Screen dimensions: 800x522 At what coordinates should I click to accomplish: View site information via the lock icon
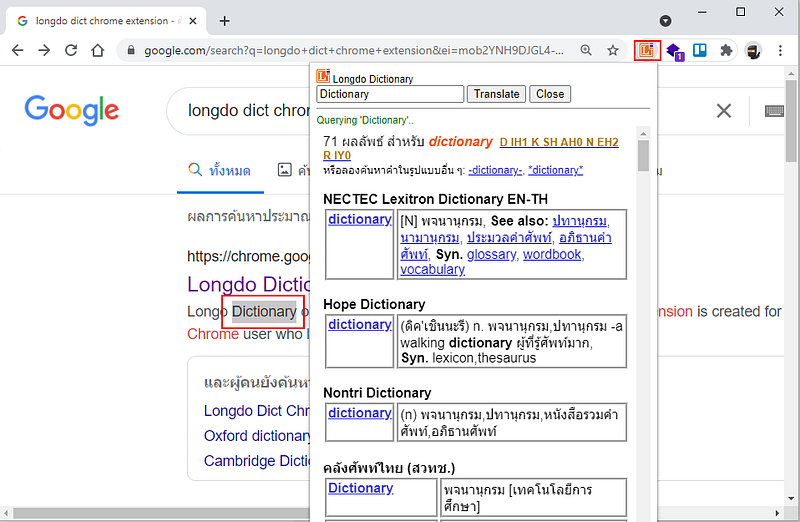131,50
